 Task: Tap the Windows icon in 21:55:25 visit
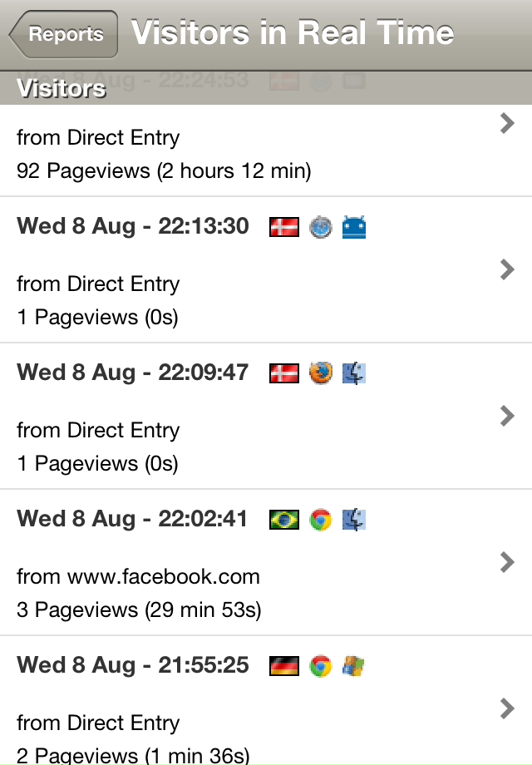click(354, 666)
